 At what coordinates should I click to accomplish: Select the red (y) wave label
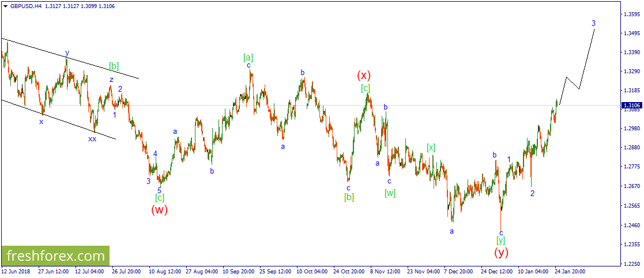tap(501, 251)
